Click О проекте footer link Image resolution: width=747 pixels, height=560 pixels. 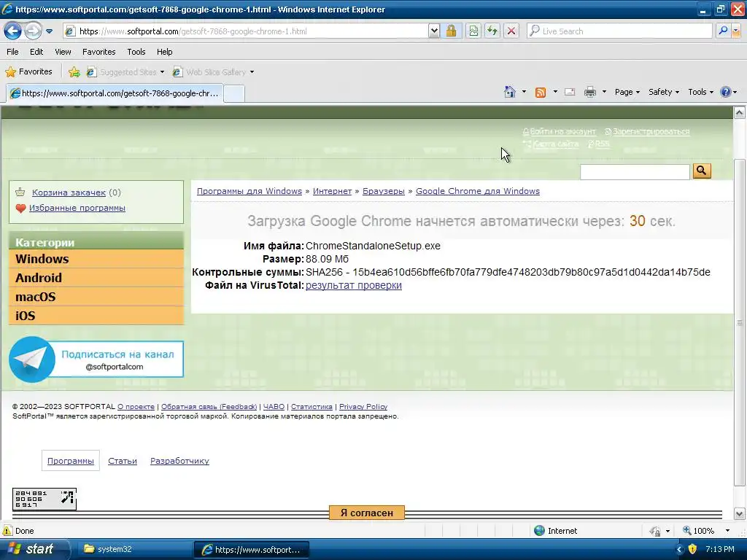coord(136,407)
